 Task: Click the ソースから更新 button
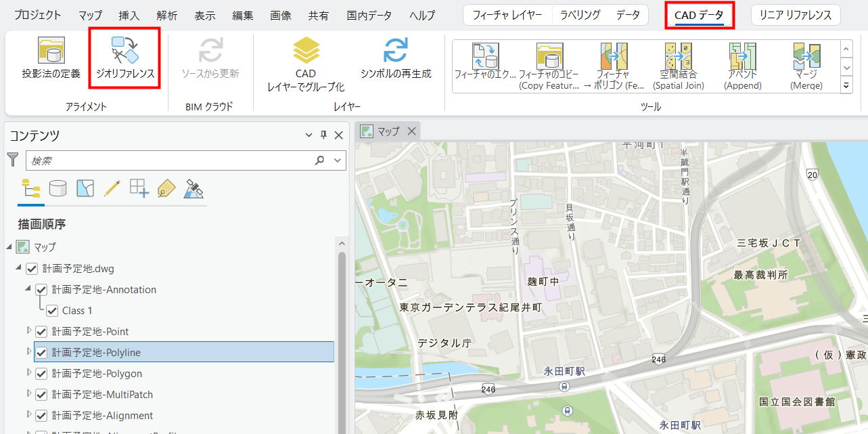point(210,58)
